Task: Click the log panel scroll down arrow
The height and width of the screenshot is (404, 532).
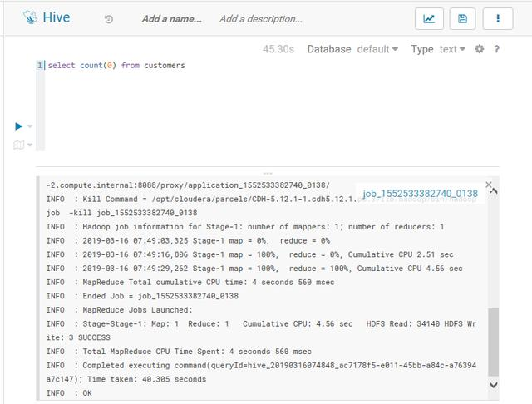Action: coord(493,384)
